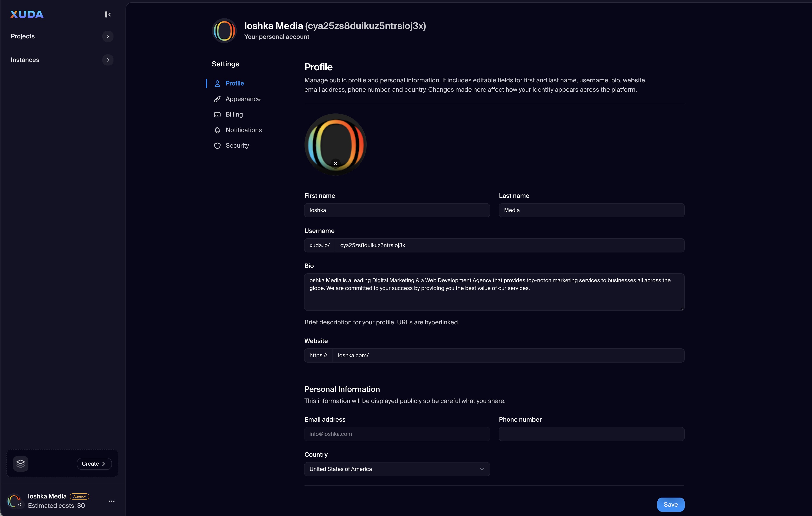Open the Country dropdown
Viewport: 812px width, 516px height.
[396, 469]
